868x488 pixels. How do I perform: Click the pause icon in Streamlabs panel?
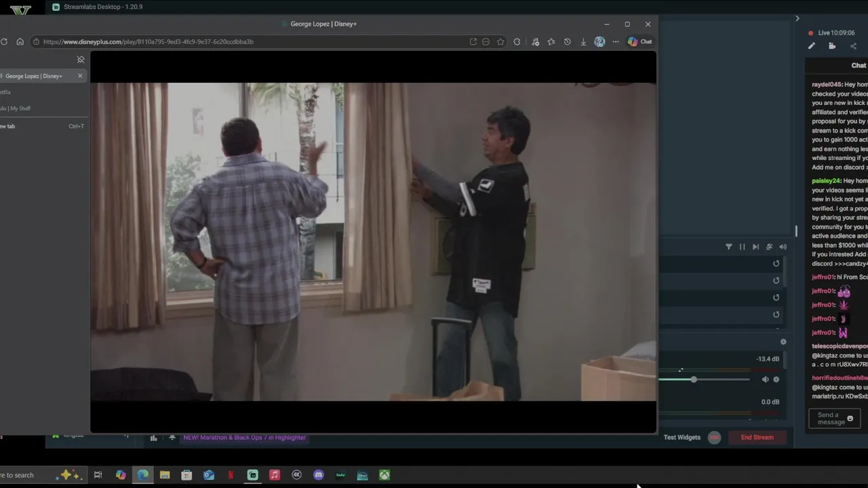[x=742, y=247]
